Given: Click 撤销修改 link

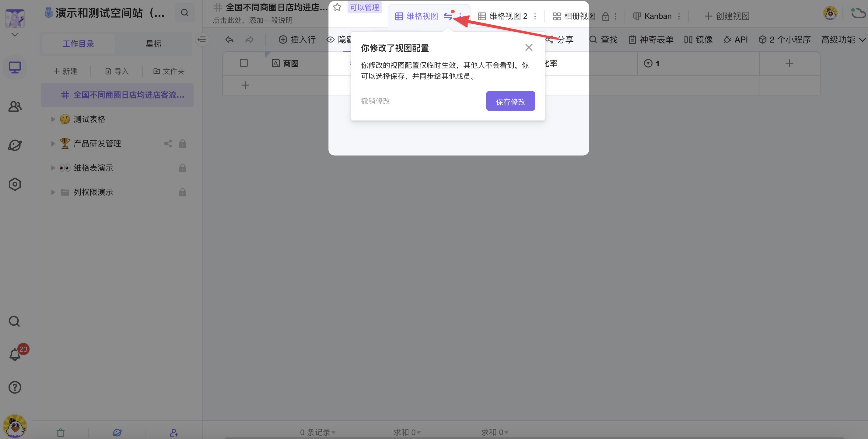Looking at the screenshot, I should 375,101.
